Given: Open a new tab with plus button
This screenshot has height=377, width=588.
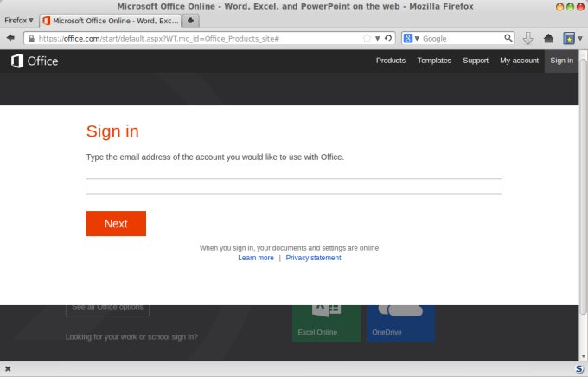Looking at the screenshot, I should (x=190, y=21).
